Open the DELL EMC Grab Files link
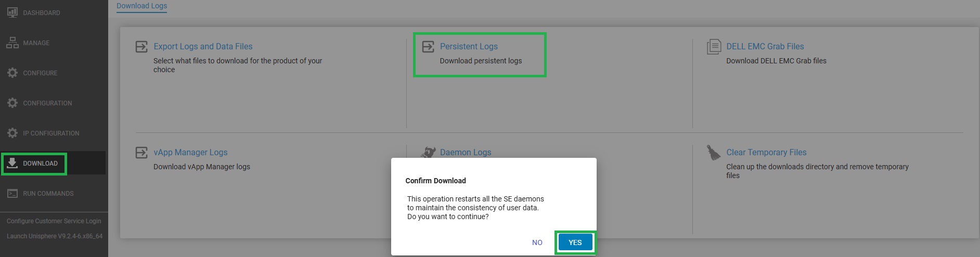The image size is (980, 257). pos(765,46)
